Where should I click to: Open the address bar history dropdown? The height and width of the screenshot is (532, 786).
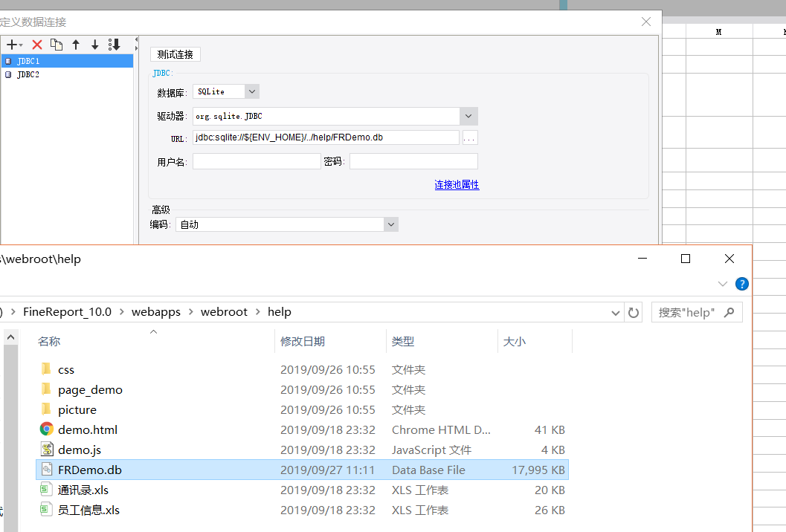click(x=616, y=313)
